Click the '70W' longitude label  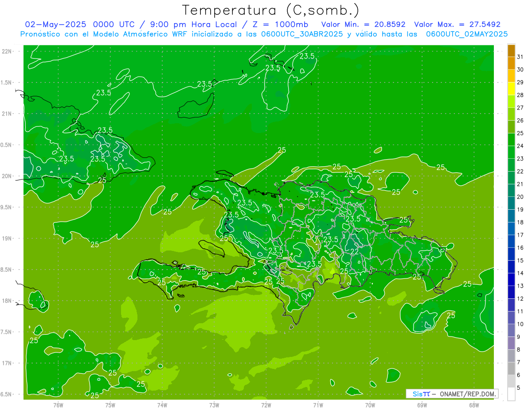[x=370, y=405]
